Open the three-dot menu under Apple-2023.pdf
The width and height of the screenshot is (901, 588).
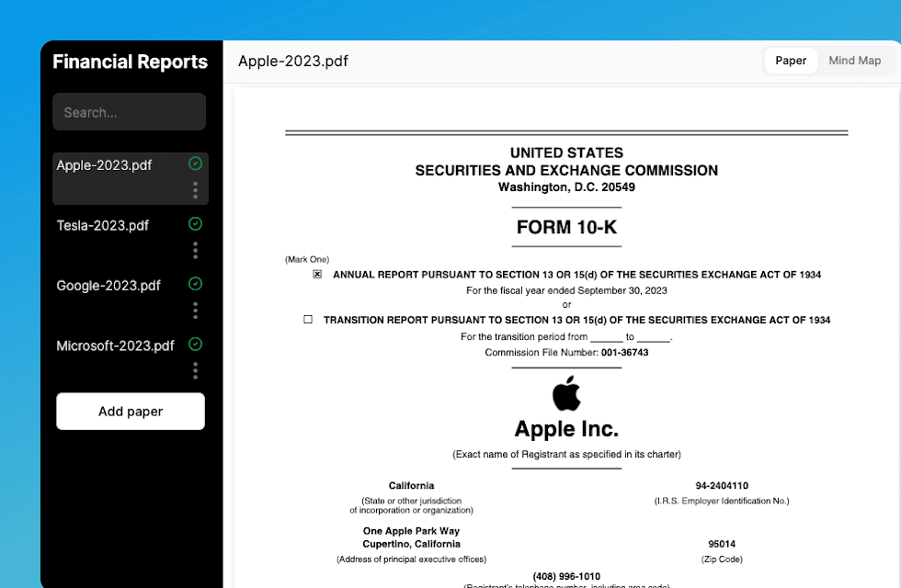coord(195,190)
